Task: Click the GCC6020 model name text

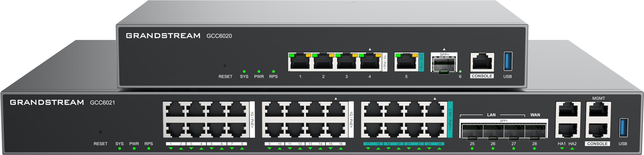Action: pyautogui.click(x=219, y=36)
